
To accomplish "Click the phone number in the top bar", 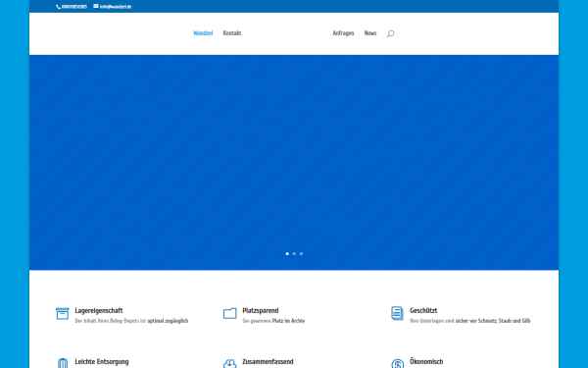I will (74, 7).
